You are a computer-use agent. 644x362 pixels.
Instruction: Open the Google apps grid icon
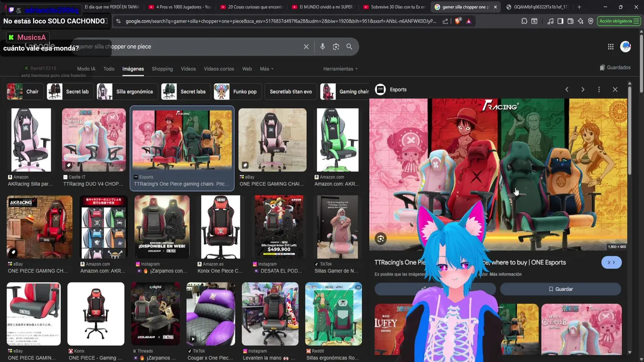click(610, 47)
